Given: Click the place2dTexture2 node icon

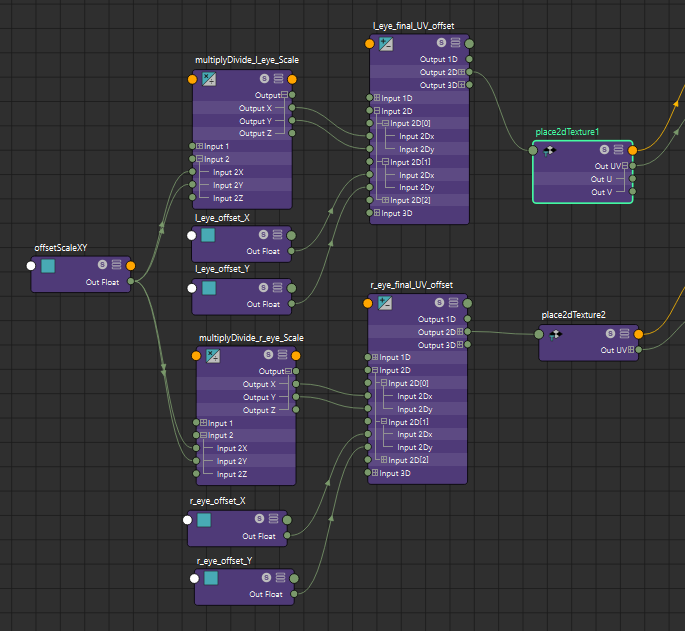Looking at the screenshot, I should point(555,333).
